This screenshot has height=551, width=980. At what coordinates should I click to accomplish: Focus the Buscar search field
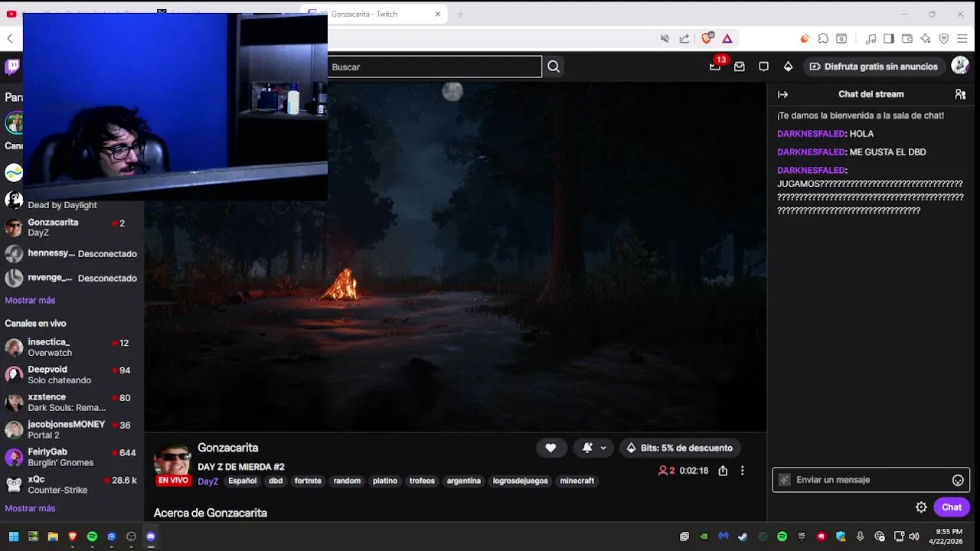pos(434,67)
